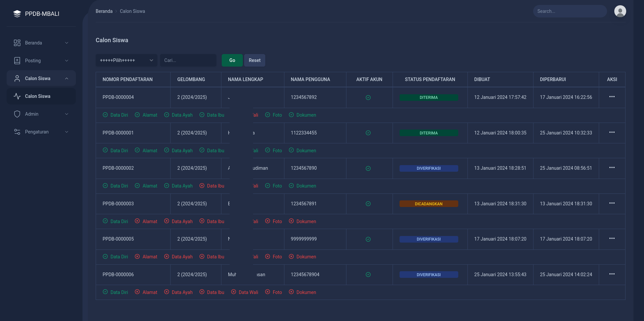Open Data Ayah under PPDB-0000001

tap(178, 151)
